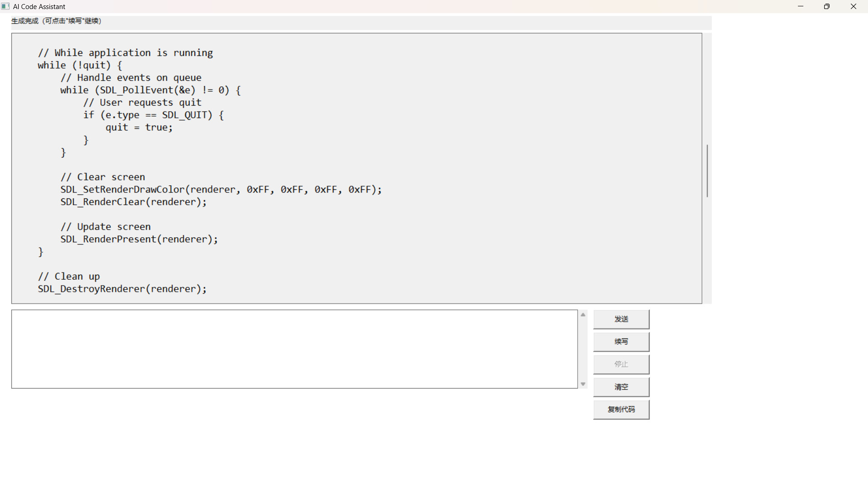Click the input box scrollbar track
The width and height of the screenshot is (868, 488).
pyautogui.click(x=583, y=349)
